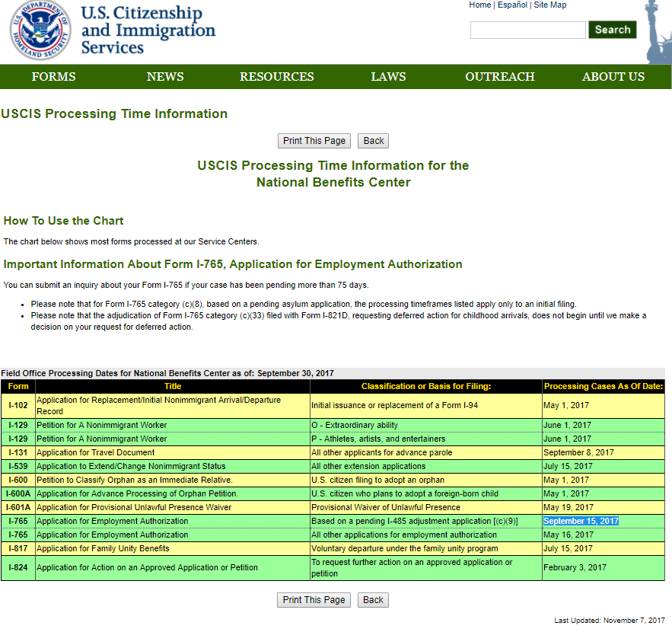Image resolution: width=672 pixels, height=632 pixels.
Task: Click the DHS seal logo
Action: tap(40, 30)
